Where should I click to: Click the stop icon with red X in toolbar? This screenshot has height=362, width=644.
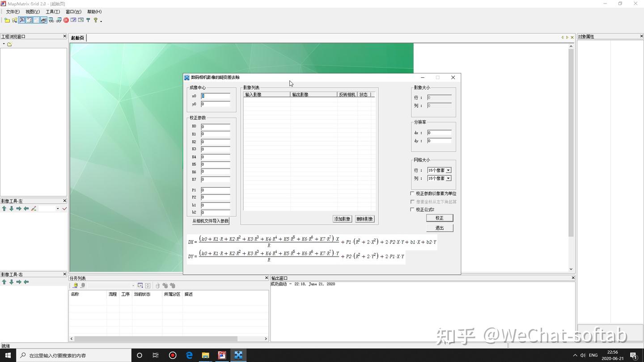66,20
